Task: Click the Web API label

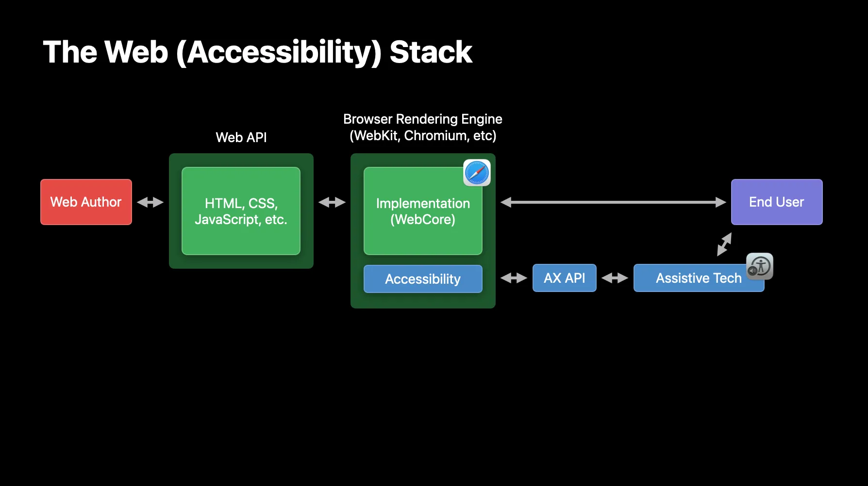Action: point(241,137)
